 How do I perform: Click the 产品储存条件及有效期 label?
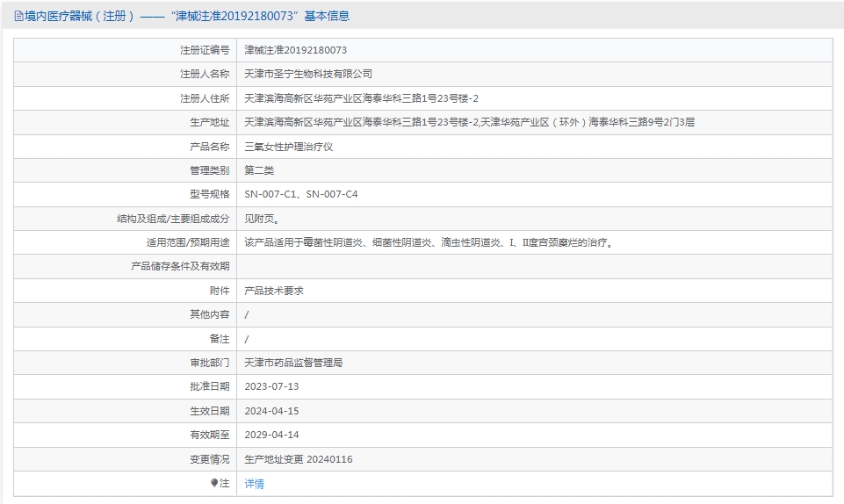[x=180, y=266]
